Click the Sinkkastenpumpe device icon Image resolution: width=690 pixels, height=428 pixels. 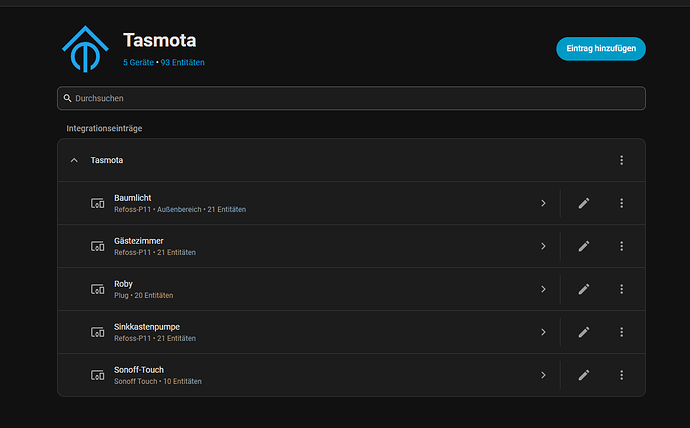(98, 332)
